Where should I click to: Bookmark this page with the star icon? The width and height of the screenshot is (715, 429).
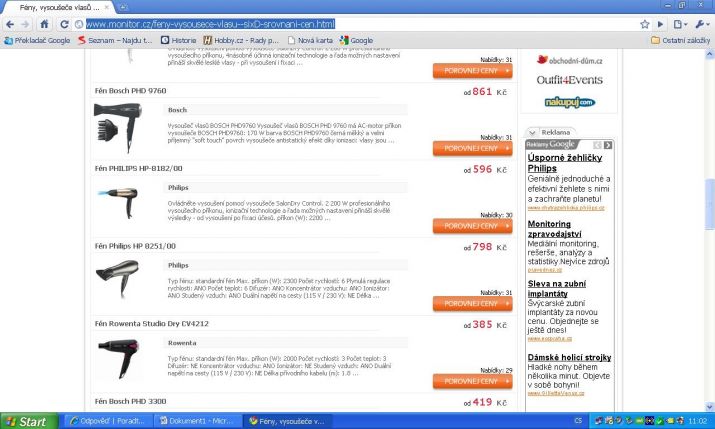644,24
